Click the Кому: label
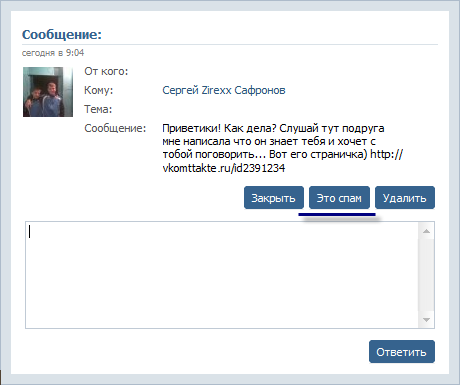460x386 pixels. click(x=99, y=90)
